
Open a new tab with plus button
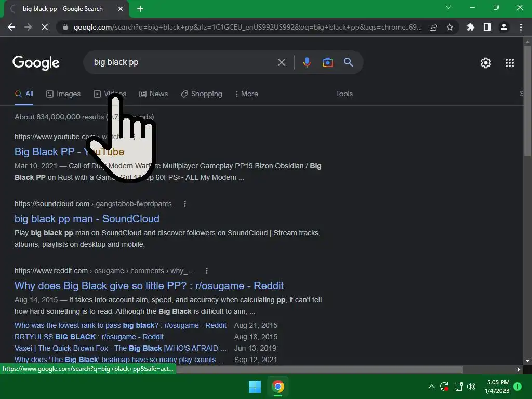click(140, 9)
